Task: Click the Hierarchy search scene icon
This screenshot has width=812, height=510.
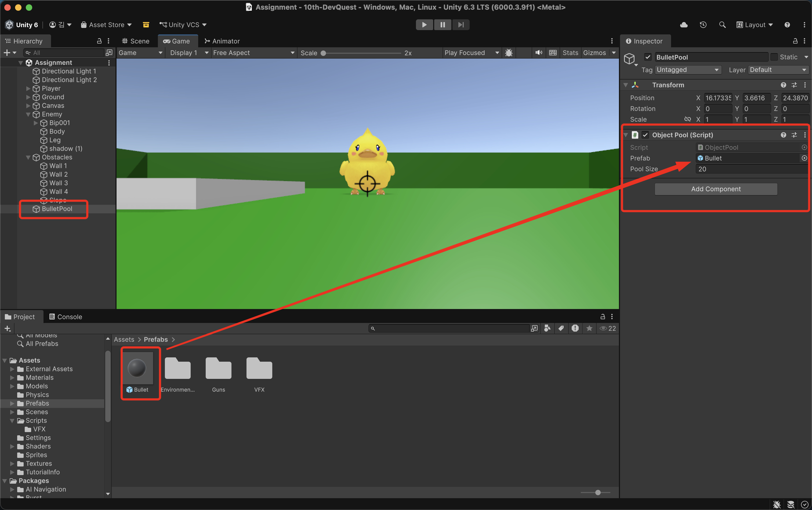Action: (x=109, y=53)
